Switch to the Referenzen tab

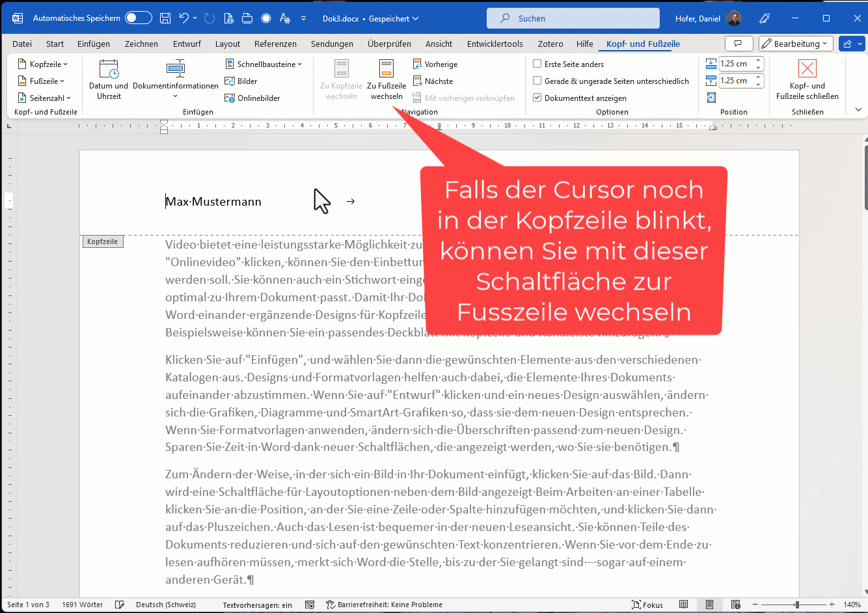tap(275, 44)
